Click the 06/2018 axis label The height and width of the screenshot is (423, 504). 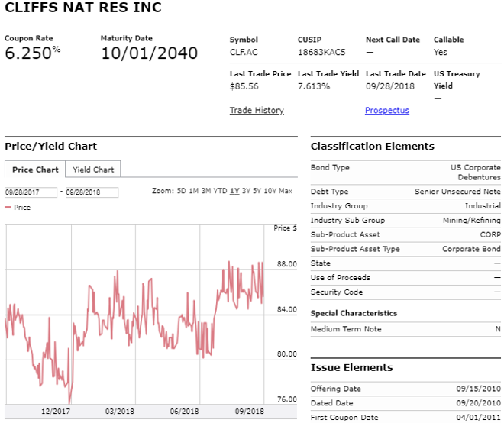point(184,411)
